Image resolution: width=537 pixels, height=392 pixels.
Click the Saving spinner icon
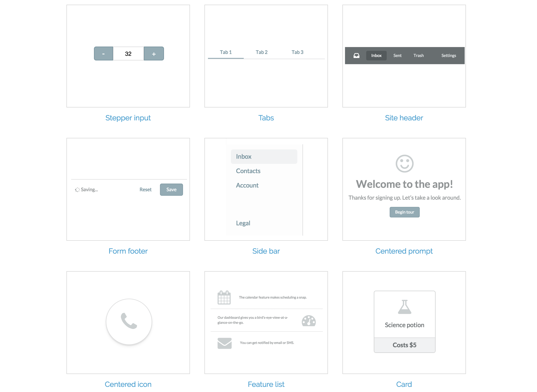(77, 190)
